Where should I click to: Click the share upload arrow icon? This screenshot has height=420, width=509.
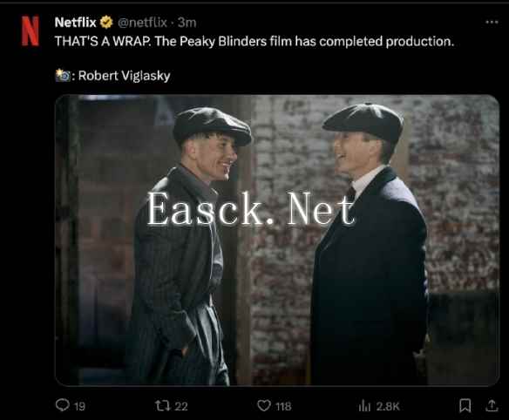[x=492, y=406]
